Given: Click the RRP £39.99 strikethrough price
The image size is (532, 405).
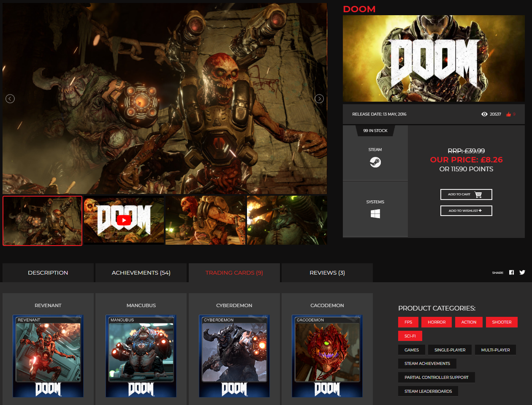Looking at the screenshot, I should click(x=466, y=151).
